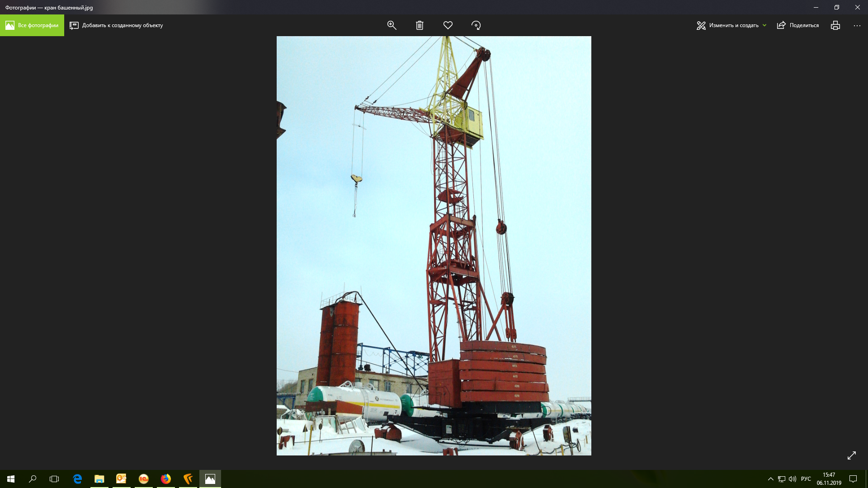This screenshot has height=488, width=868.
Task: Click 'Добавить к созданному объекту'
Action: point(116,25)
